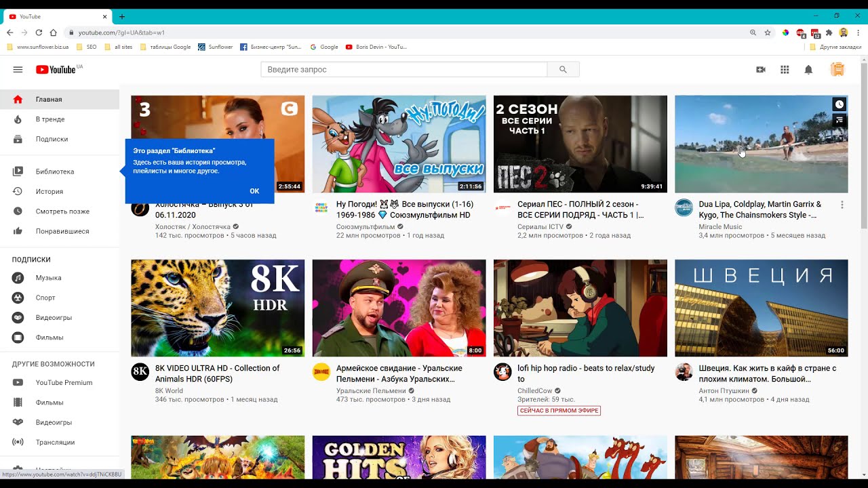Image resolution: width=868 pixels, height=488 pixels.
Task: Open Miracle Music channel name link
Action: [720, 227]
